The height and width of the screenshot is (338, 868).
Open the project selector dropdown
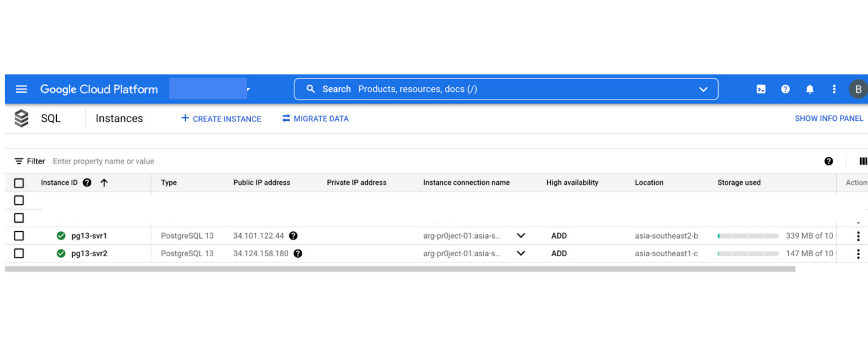pos(210,89)
